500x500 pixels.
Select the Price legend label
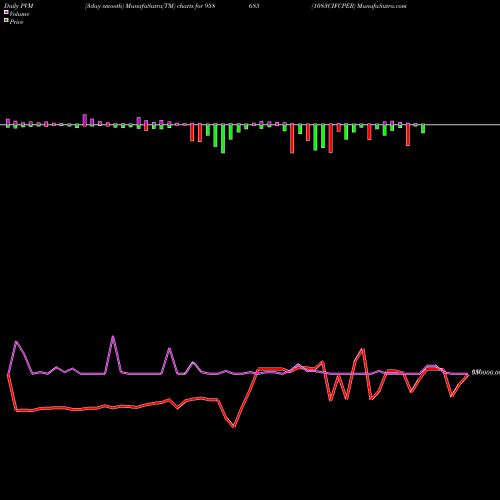[x=16, y=22]
